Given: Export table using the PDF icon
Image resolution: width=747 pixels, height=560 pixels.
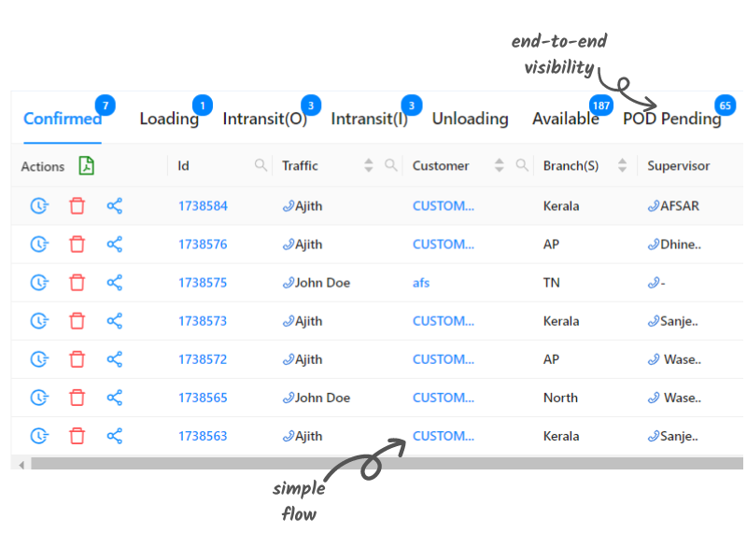Looking at the screenshot, I should (86, 166).
